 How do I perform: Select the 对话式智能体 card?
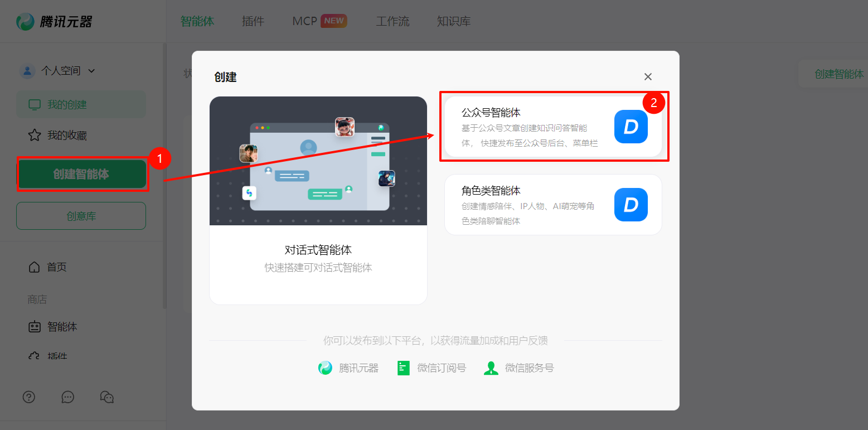(x=318, y=200)
